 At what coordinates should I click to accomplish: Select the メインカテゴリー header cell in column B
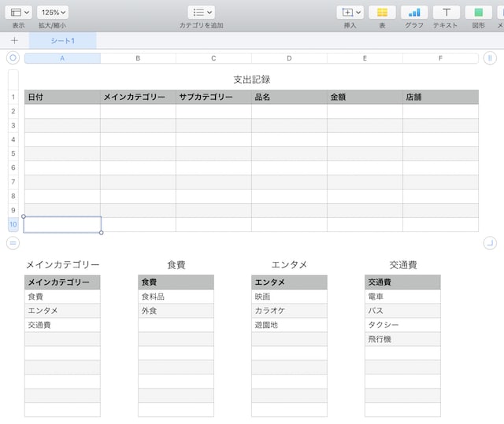138,98
